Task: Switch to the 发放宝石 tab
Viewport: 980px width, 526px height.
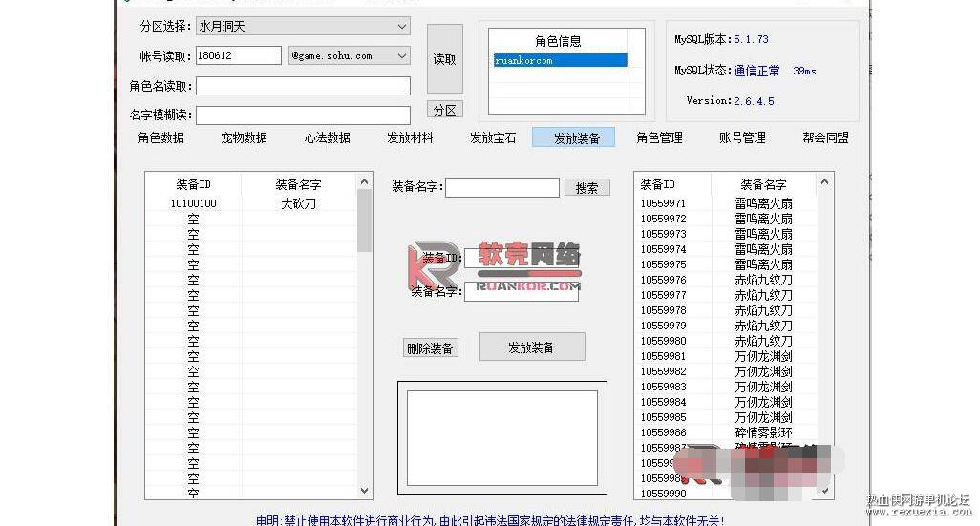Action: click(x=493, y=137)
